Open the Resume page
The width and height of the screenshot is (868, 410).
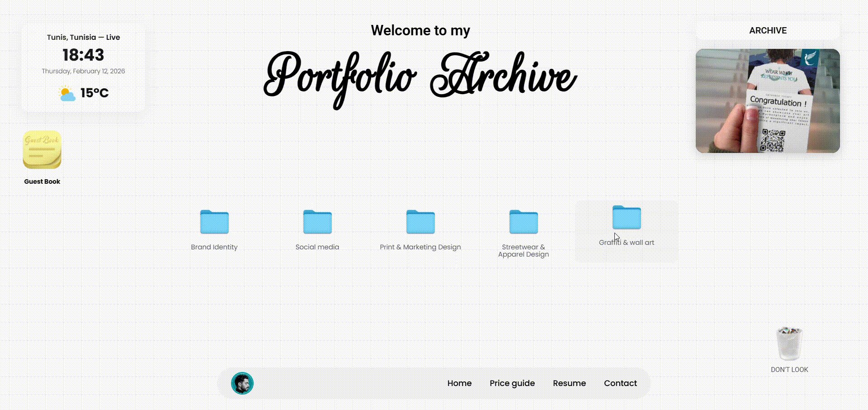[569, 383]
